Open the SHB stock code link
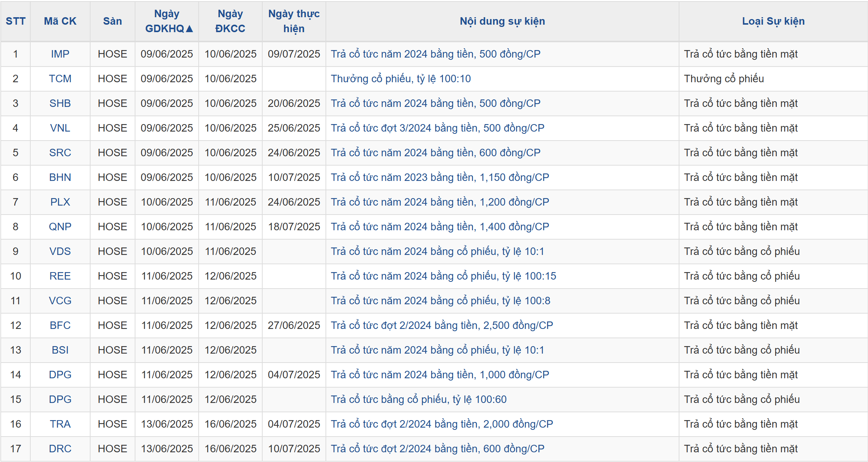Viewport: 868px width, 462px height. 60,103
